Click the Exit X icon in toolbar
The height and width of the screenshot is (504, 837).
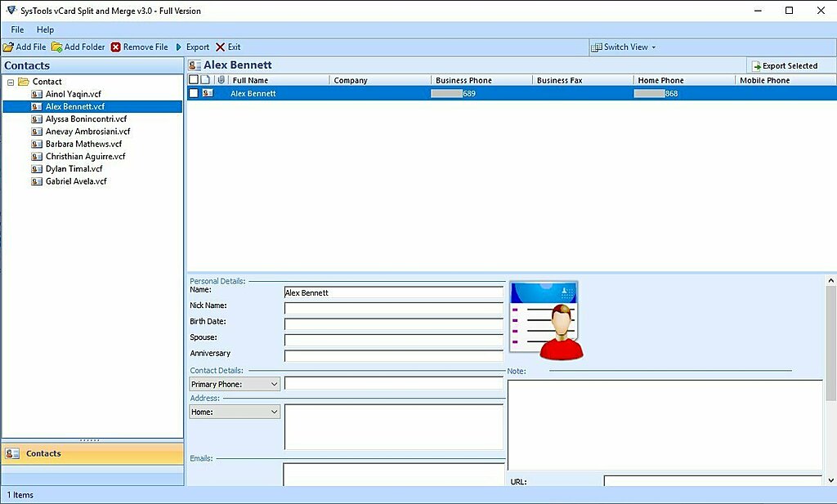(220, 47)
